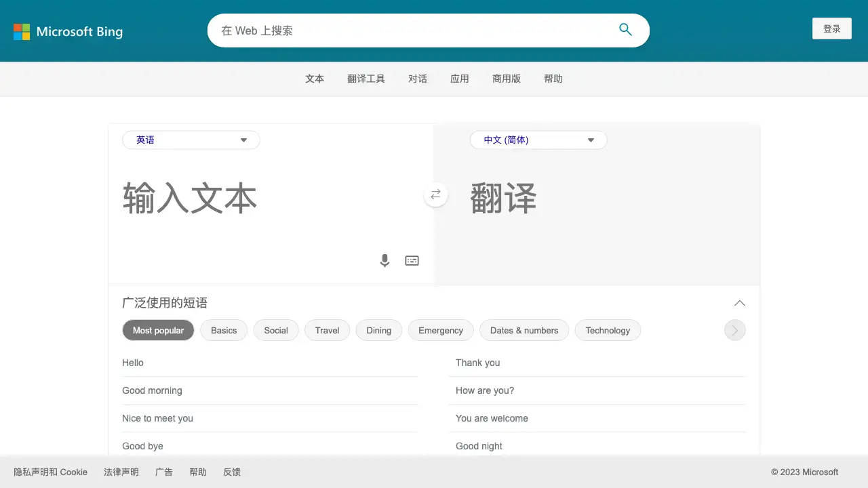Click the swap languages icon between panels

pyautogui.click(x=435, y=195)
